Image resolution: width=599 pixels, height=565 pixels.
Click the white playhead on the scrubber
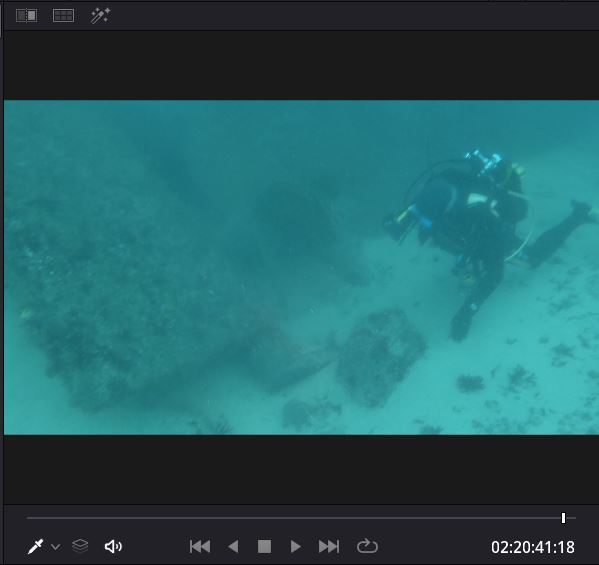pos(563,518)
